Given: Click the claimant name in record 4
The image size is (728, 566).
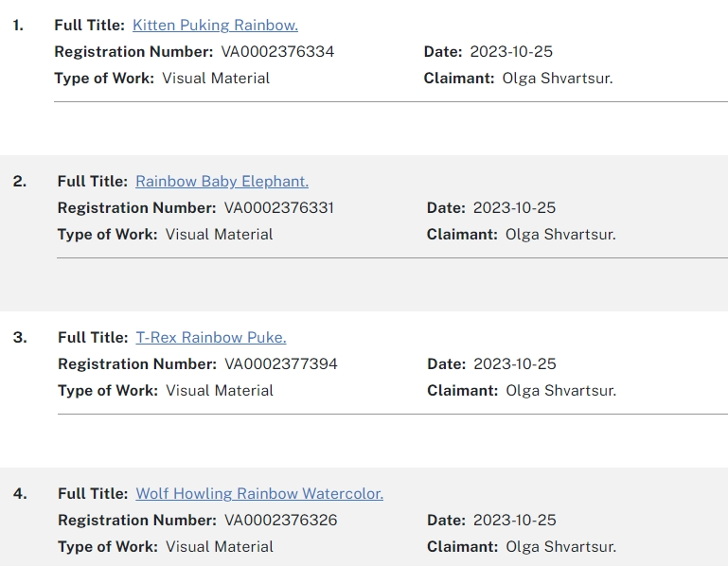Looking at the screenshot, I should pos(560,546).
